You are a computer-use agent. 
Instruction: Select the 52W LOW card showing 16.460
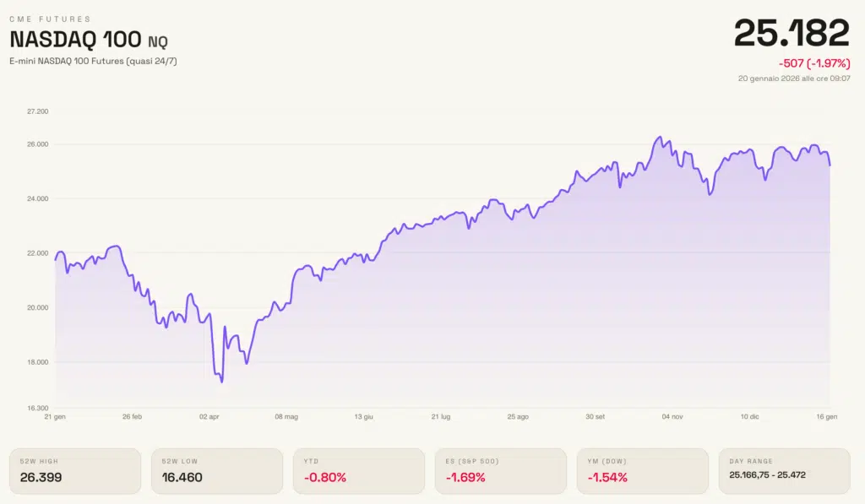tap(216, 471)
